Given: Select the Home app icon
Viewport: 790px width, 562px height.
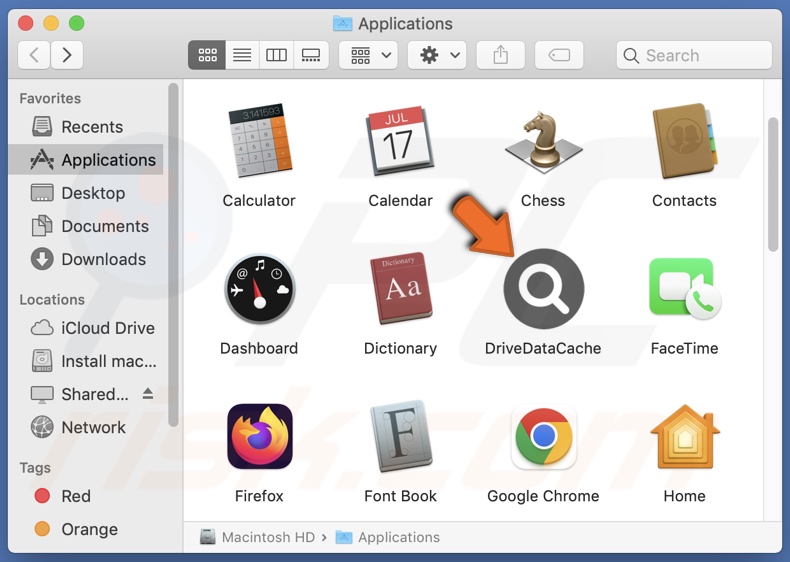Looking at the screenshot, I should [x=685, y=436].
